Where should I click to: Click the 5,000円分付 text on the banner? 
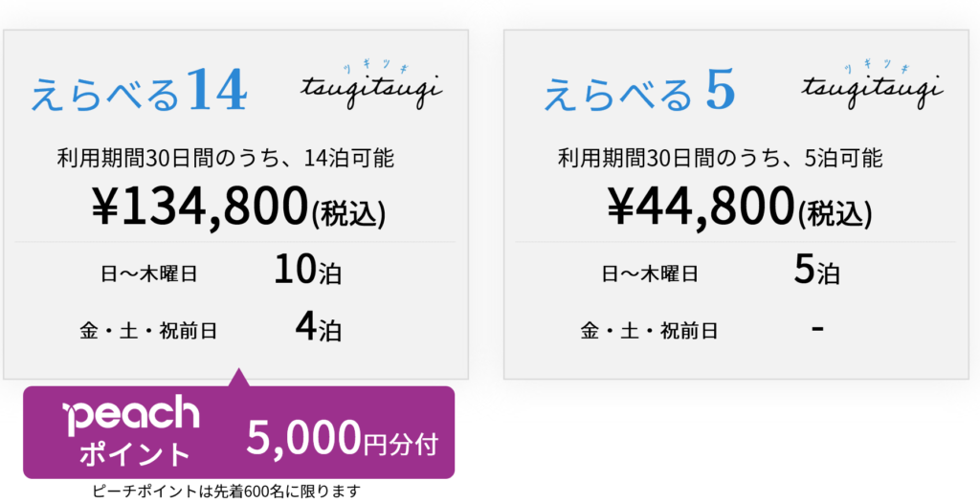point(343,439)
